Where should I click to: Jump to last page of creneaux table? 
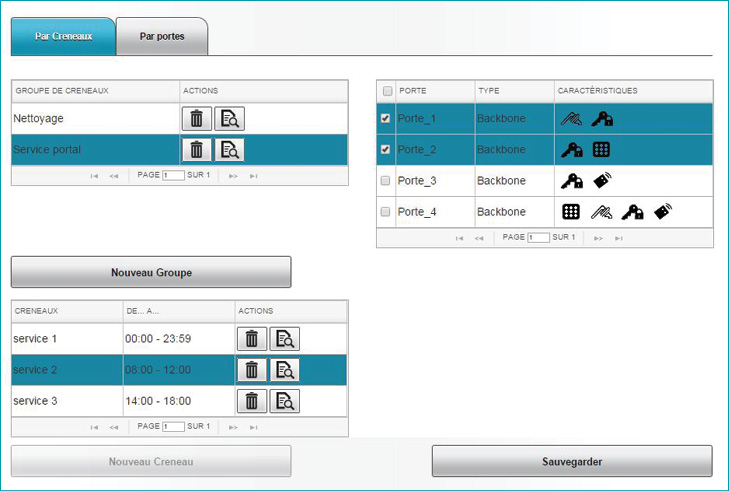pos(254,427)
